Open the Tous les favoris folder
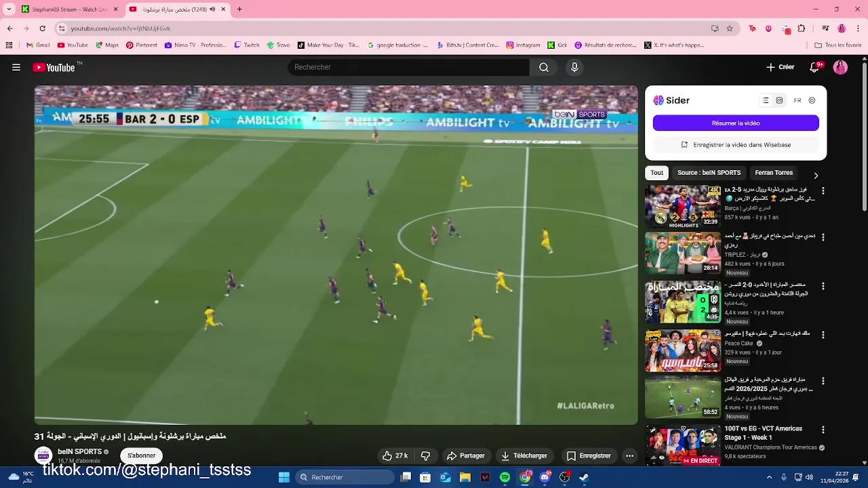 tap(838, 45)
